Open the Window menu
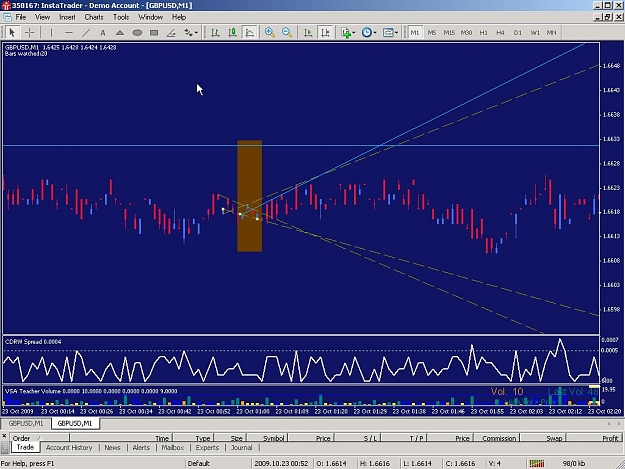 150,17
